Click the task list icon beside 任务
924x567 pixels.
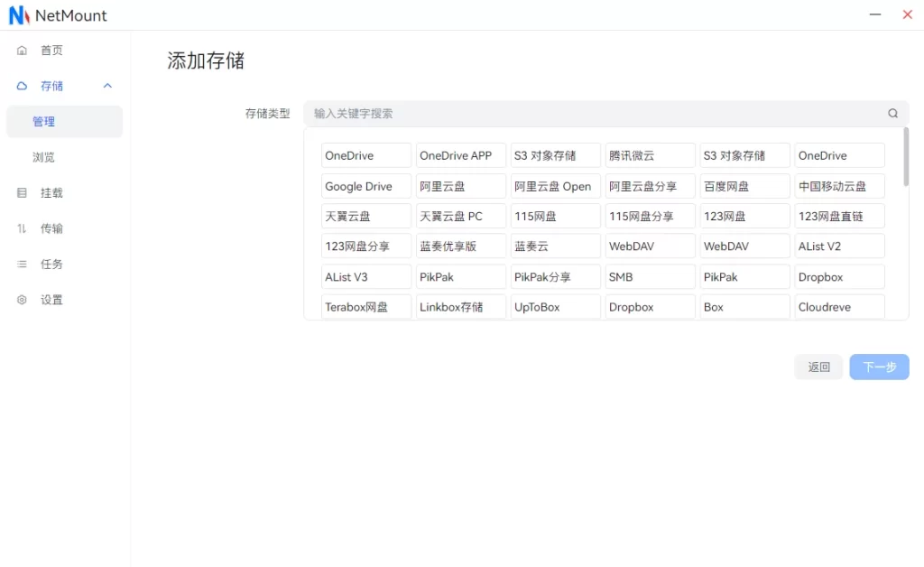click(23, 265)
